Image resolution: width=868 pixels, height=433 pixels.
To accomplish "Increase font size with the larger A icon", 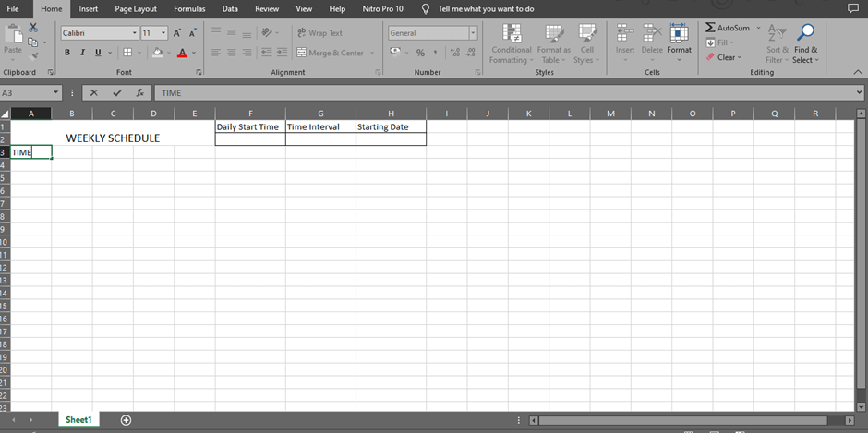I will 176,33.
